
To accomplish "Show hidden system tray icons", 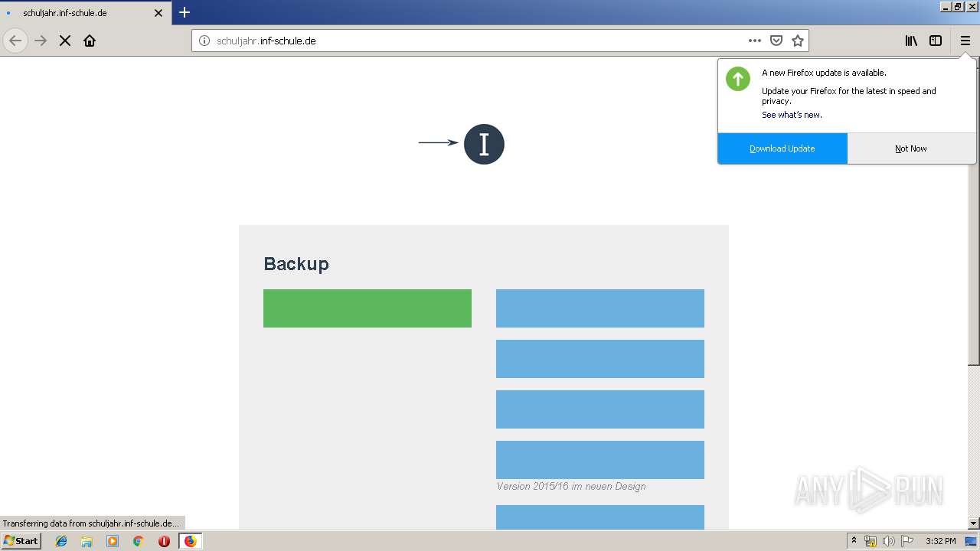I will [x=854, y=541].
